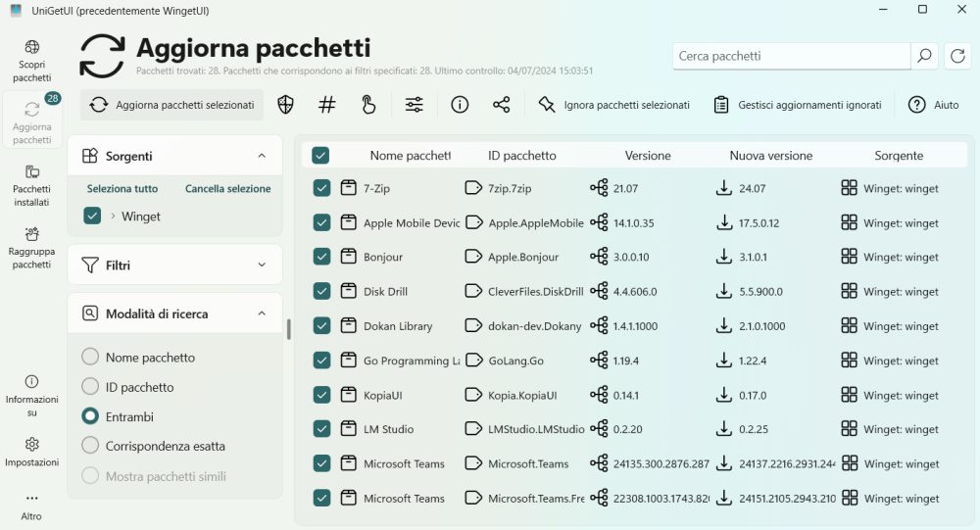Click the Microsoft.Teams.Free package ID cell
Image resolution: width=980 pixels, height=530 pixels.
click(x=536, y=498)
